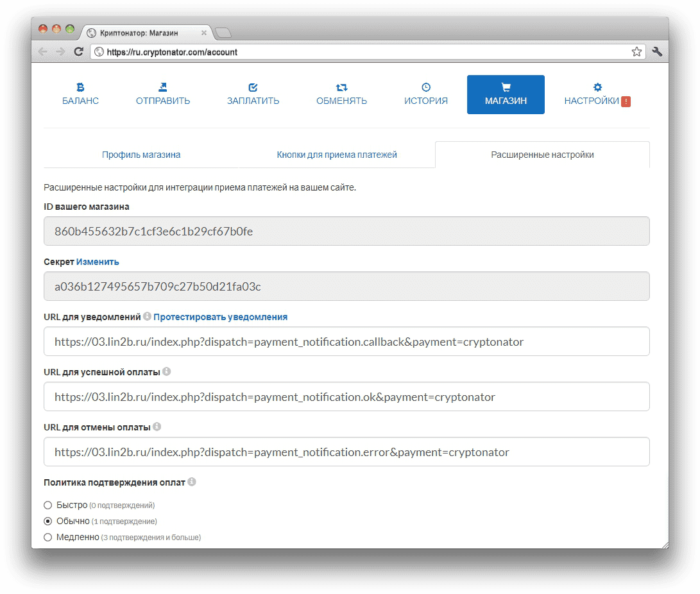Click the site info globe icon in address bar
Image resolution: width=700 pixels, height=594 pixels.
99,52
